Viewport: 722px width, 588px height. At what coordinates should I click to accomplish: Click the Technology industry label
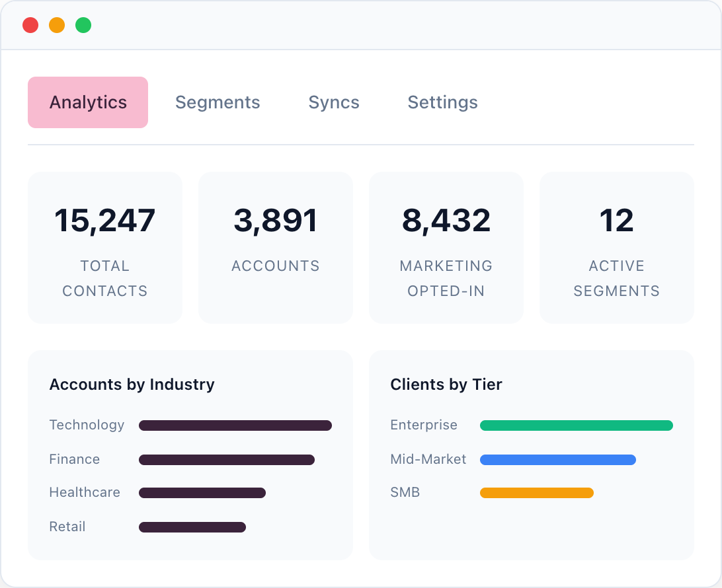point(87,425)
